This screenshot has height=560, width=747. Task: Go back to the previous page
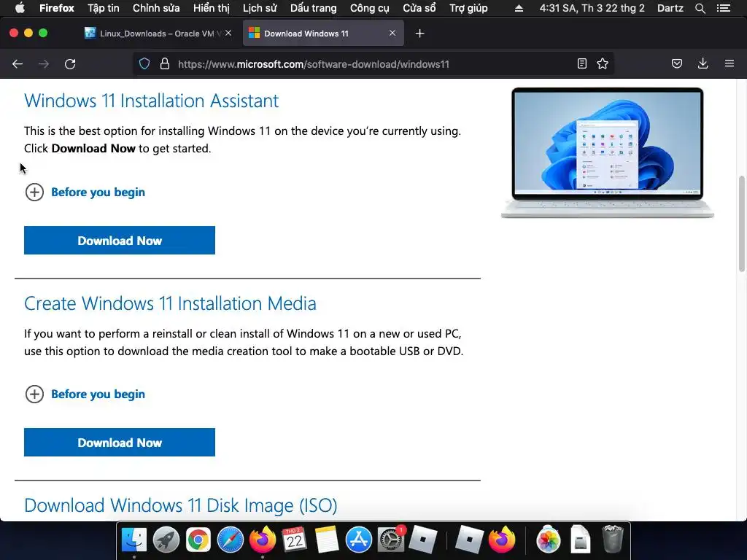tap(18, 64)
